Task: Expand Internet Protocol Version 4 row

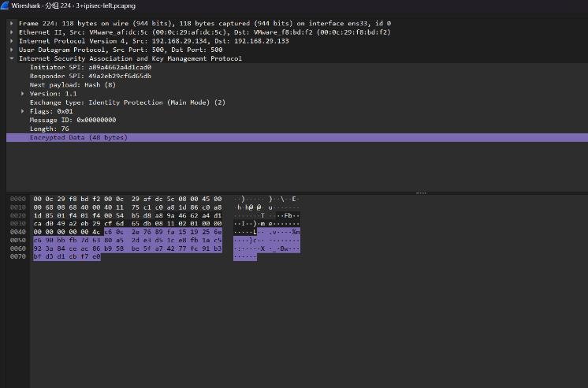Action: (x=12, y=41)
